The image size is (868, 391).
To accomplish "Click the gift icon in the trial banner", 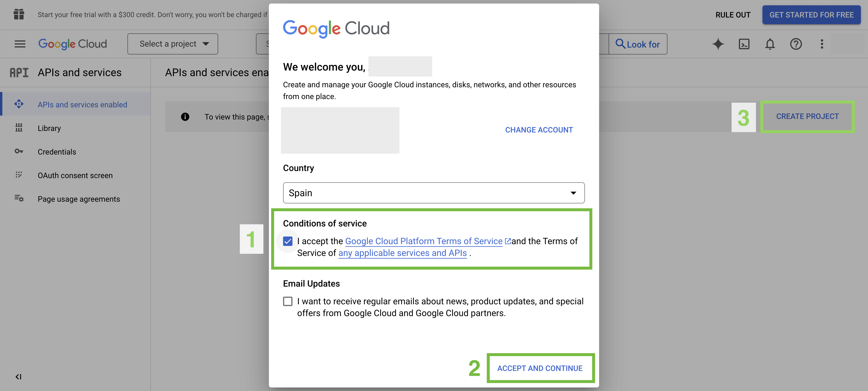I will (19, 15).
